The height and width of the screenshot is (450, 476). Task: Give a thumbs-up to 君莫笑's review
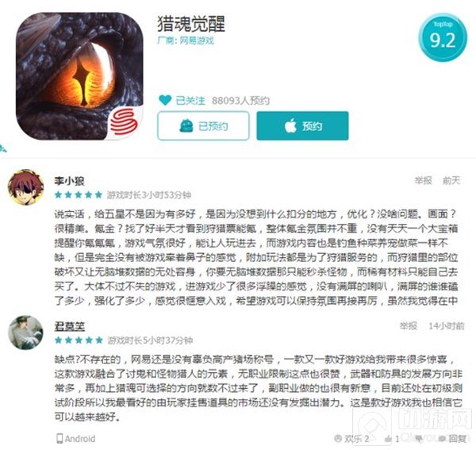(x=388, y=439)
